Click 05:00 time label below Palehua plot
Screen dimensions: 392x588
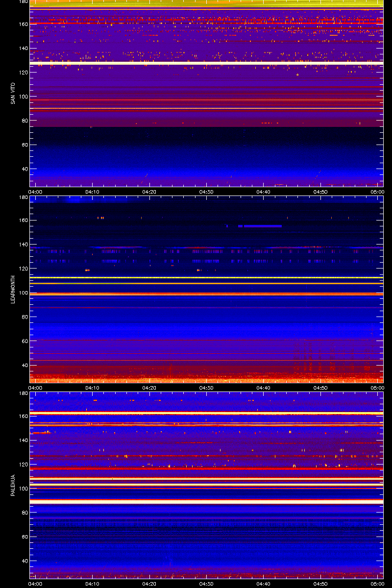pos(377,584)
